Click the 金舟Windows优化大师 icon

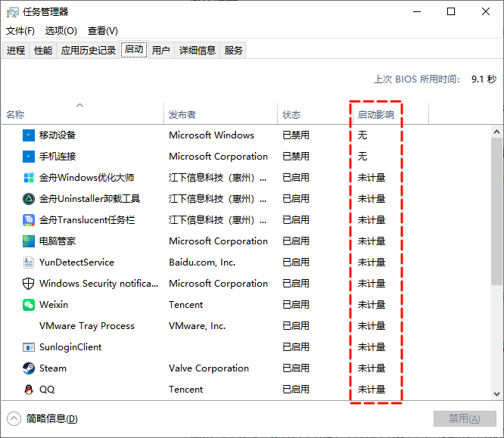[29, 178]
